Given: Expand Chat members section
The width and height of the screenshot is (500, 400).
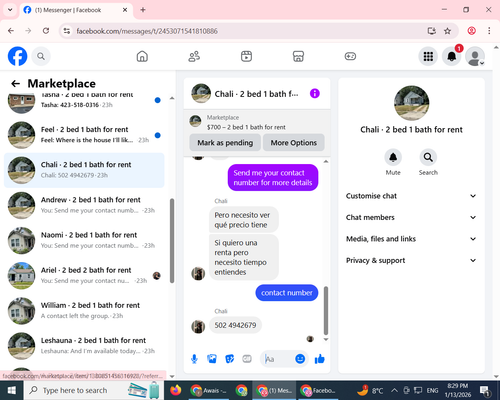Looking at the screenshot, I should [x=411, y=217].
